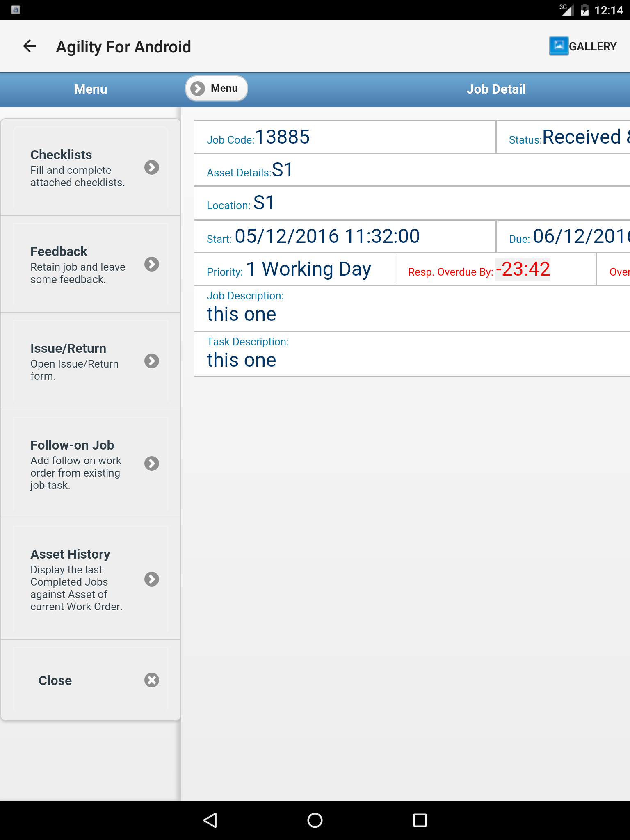Tap the back arrow in app bar
The width and height of the screenshot is (630, 840).
30,46
